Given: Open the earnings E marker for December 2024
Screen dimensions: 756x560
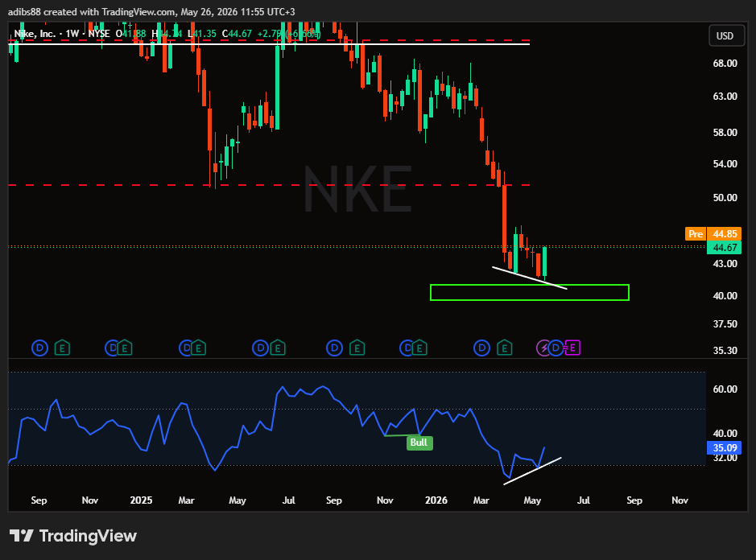Looking at the screenshot, I should click(125, 348).
